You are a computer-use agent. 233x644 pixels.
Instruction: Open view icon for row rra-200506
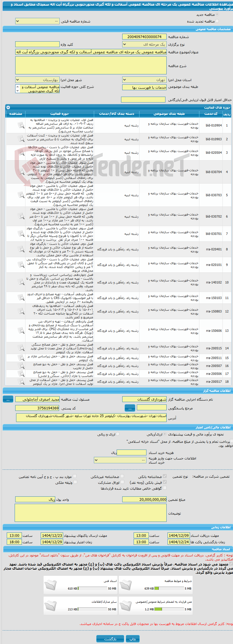pyautogui.click(x=21, y=374)
